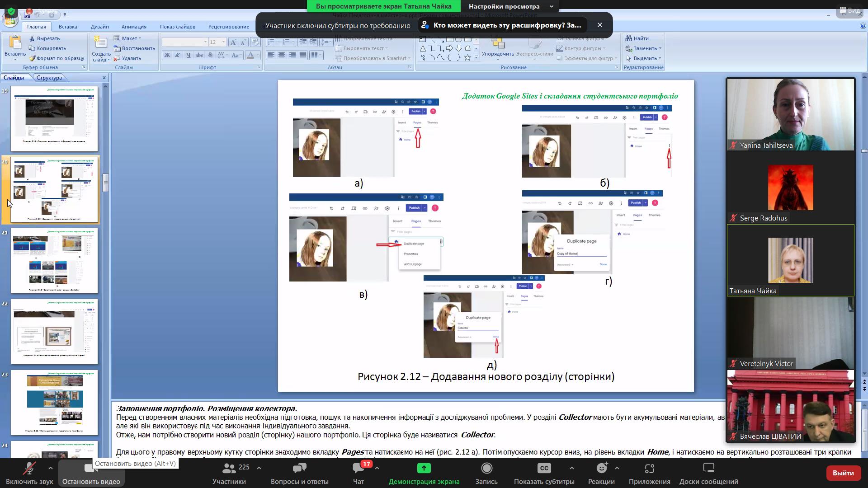Image resolution: width=868 pixels, height=488 pixels.
Task: Click the Paste (Вставить) clipboard icon
Action: point(15,42)
